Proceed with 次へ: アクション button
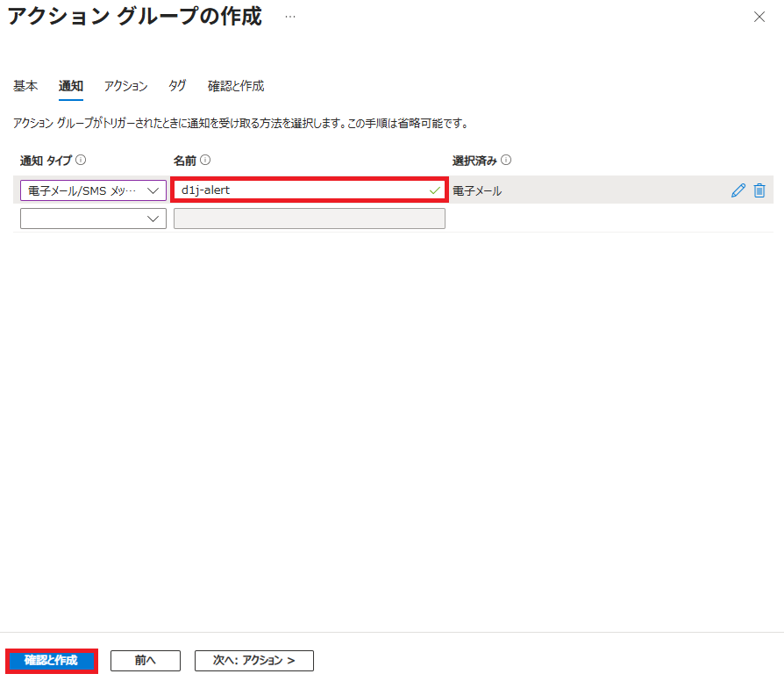The width and height of the screenshot is (784, 681). pos(253,660)
